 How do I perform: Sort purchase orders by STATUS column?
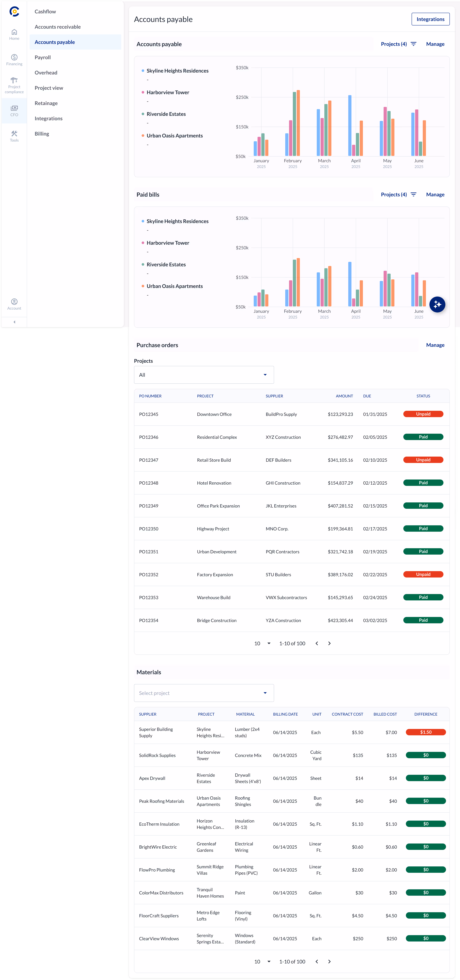(423, 396)
